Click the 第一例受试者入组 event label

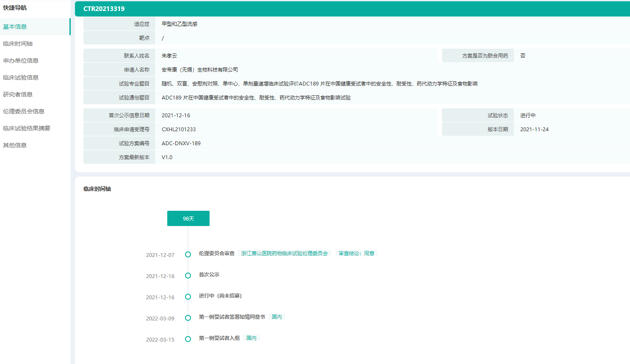click(x=219, y=338)
